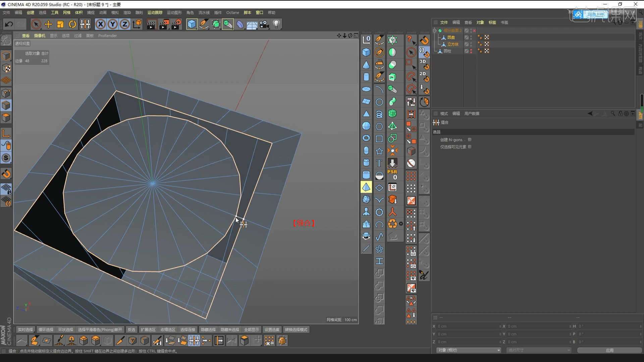
Task: Open the Octane menu
Action: tap(233, 12)
